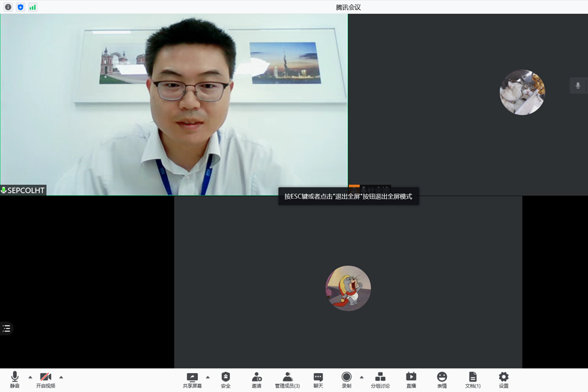
Task: Open Manage Members (管理成员) panel
Action: [x=287, y=380]
